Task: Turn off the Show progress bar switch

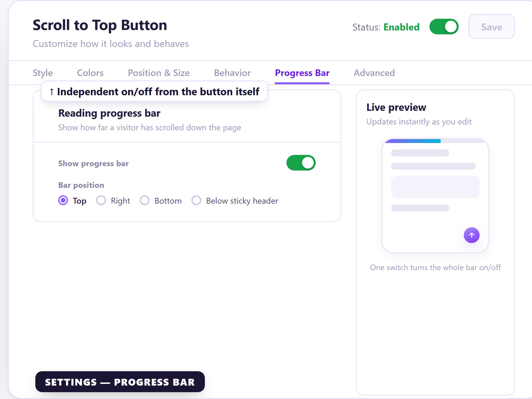Action: pyautogui.click(x=301, y=163)
